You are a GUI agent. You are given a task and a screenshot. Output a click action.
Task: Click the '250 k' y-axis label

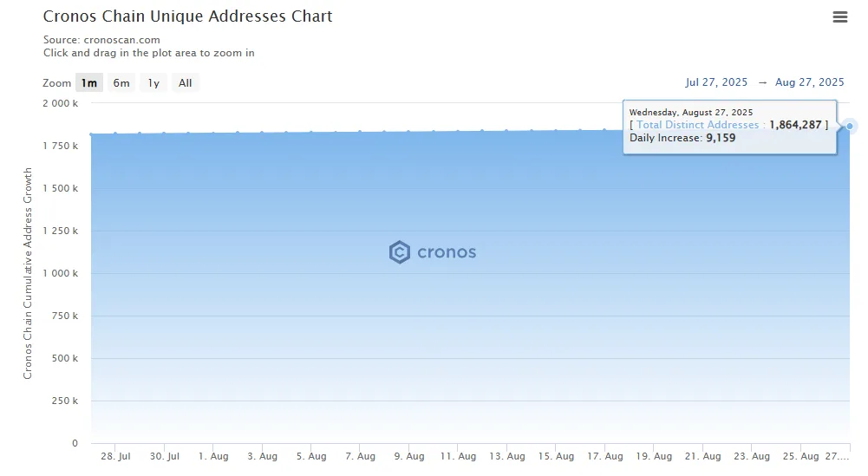[65, 401]
